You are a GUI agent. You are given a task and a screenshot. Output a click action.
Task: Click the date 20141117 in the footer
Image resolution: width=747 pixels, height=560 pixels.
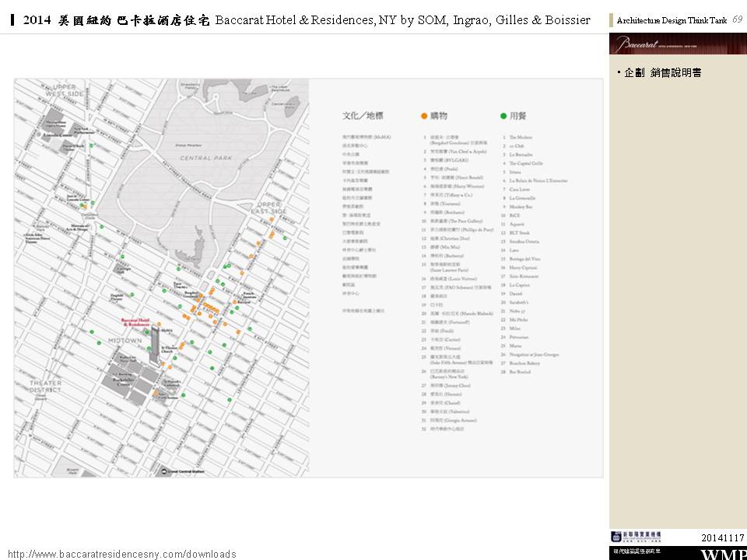click(722, 538)
